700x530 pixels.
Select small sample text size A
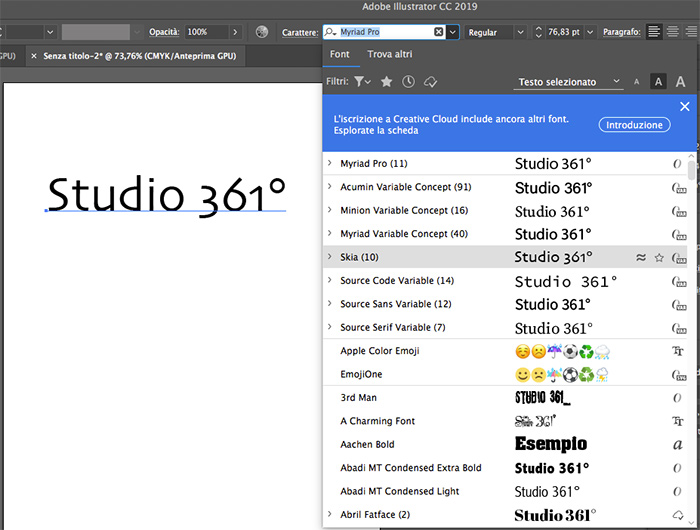point(637,82)
